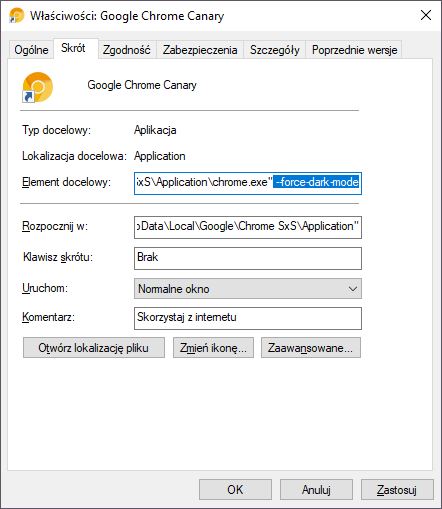
Task: Click Otwórz lokalizację pliku button
Action: coord(94,348)
